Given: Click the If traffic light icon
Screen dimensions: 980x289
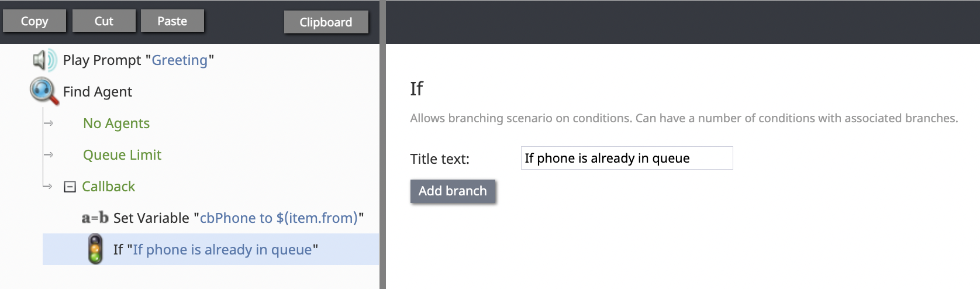Looking at the screenshot, I should pyautogui.click(x=95, y=249).
